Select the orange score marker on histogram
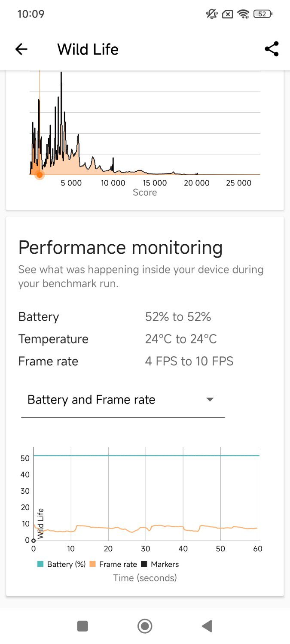This screenshot has width=290, height=644. coord(39,175)
